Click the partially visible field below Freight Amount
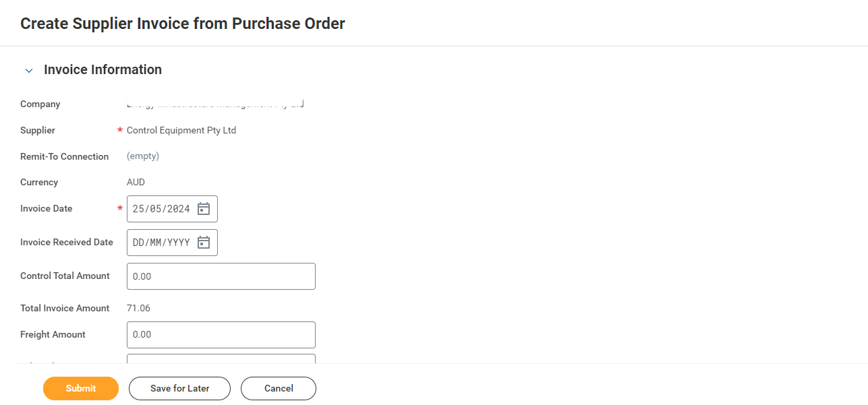This screenshot has width=868, height=405. pos(221,359)
